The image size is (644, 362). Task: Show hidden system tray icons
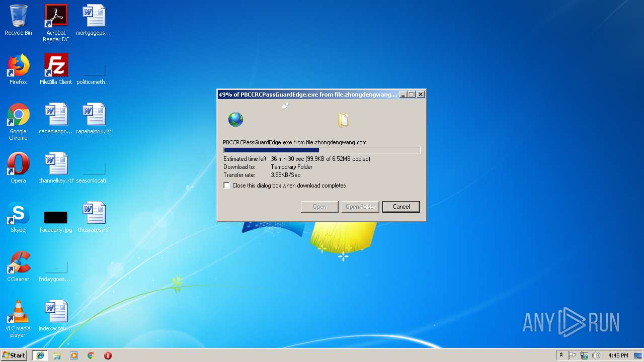pos(561,355)
